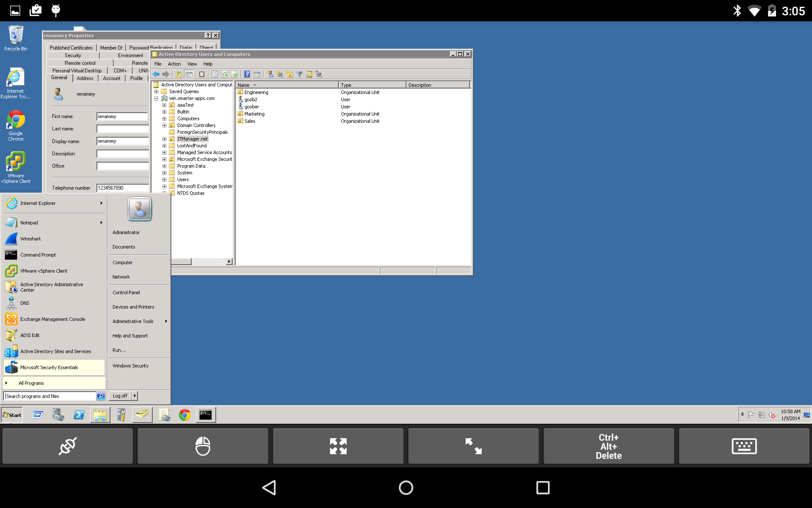Tap the fullscreen four-arrows button

[338, 446]
